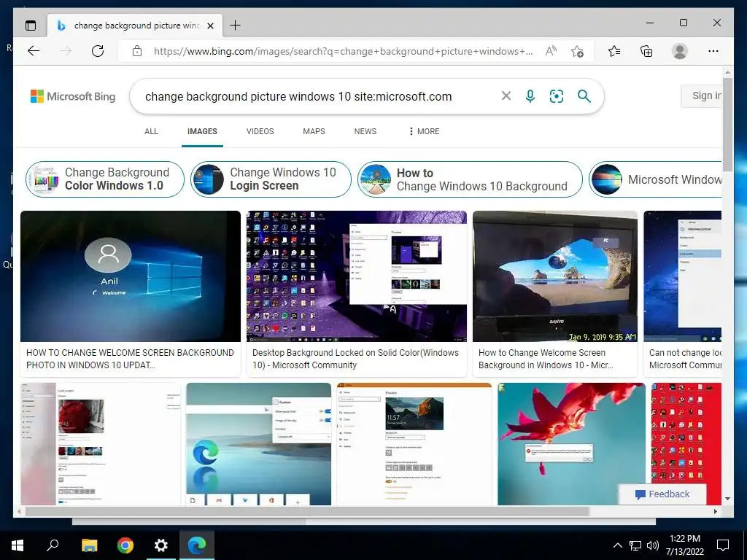Select Change Background Color Windows 1.0 suggestion
The width and height of the screenshot is (747, 560).
(x=105, y=179)
